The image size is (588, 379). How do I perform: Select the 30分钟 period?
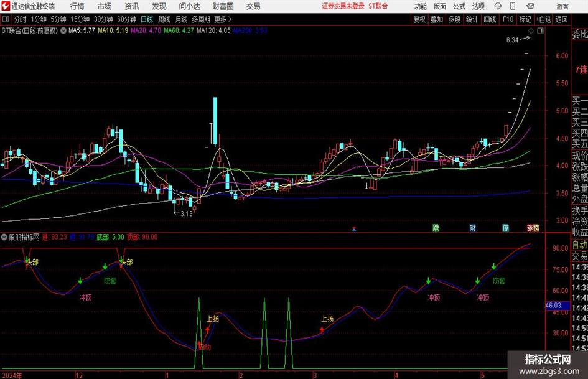[x=103, y=19]
